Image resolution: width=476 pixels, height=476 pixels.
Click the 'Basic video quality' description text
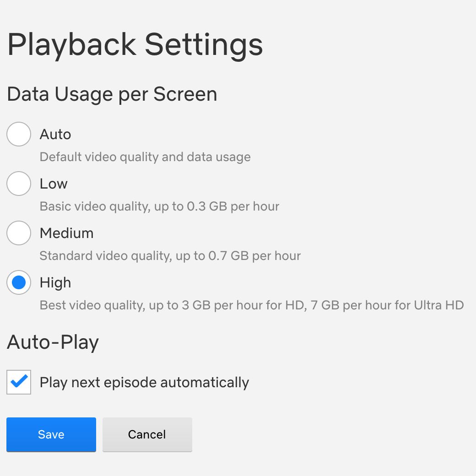(159, 206)
